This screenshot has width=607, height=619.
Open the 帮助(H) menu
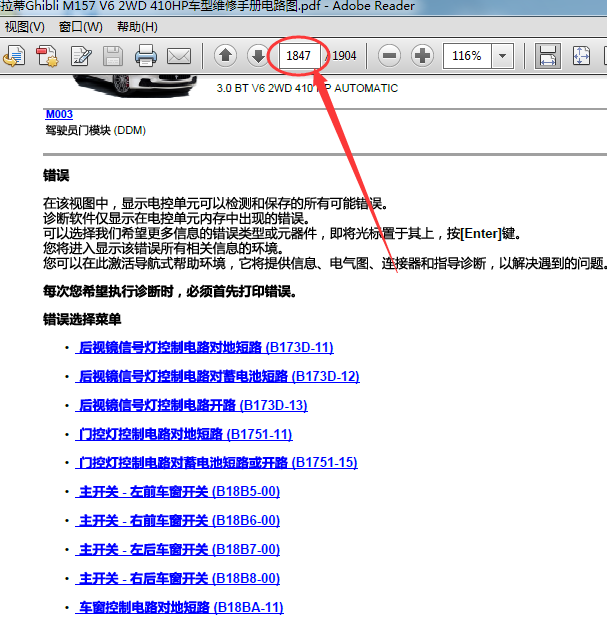pos(137,27)
